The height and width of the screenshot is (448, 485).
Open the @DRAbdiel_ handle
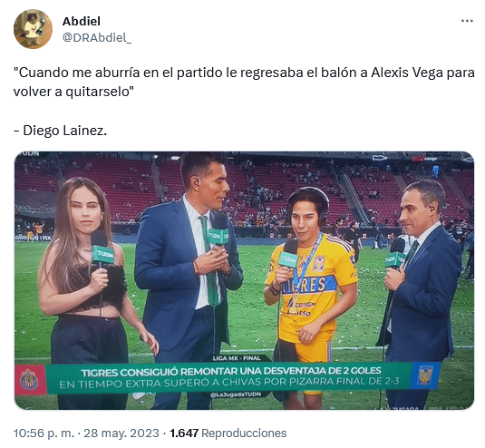(97, 37)
